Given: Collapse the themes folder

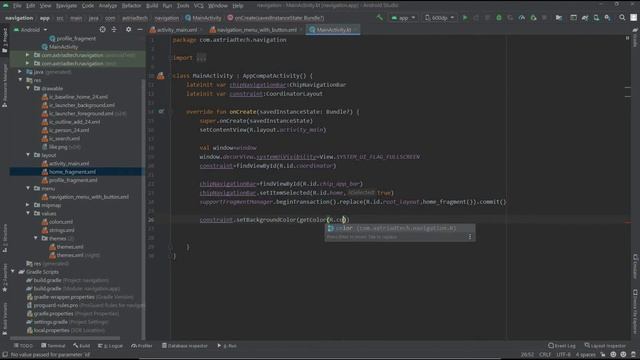Looking at the screenshot, I should (36, 238).
